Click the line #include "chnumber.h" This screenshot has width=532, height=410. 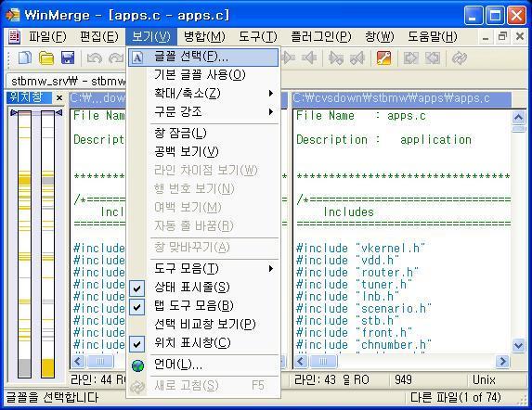pos(364,345)
